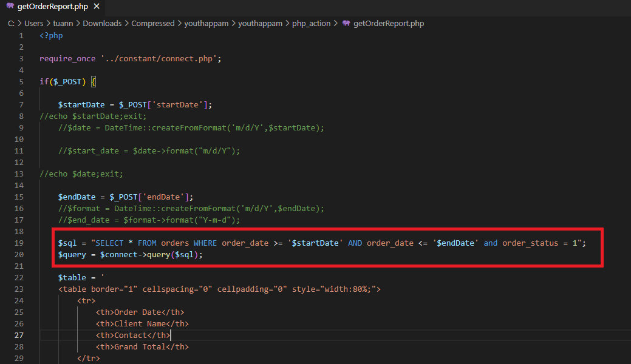The width and height of the screenshot is (631, 364).
Task: Click order_status in the SQL string
Action: [x=530, y=243]
